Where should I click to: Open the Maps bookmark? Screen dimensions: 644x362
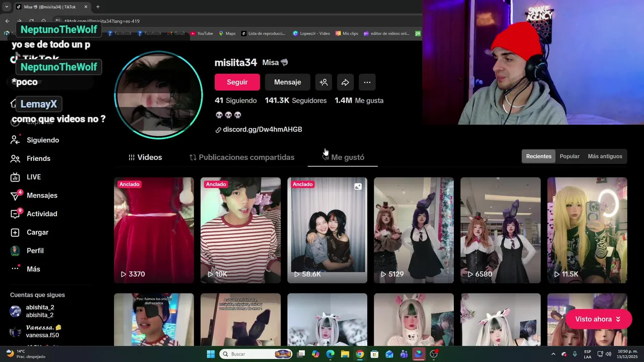[x=227, y=34]
